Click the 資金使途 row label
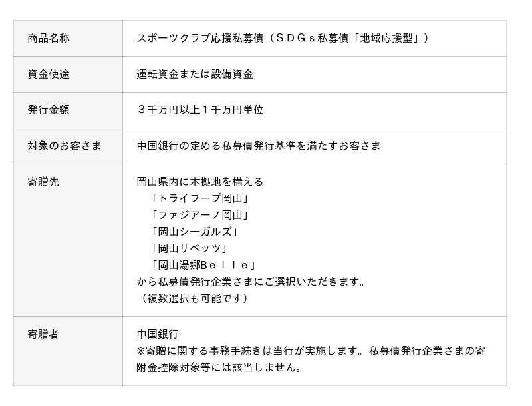This screenshot has height=406, width=532. (49, 74)
